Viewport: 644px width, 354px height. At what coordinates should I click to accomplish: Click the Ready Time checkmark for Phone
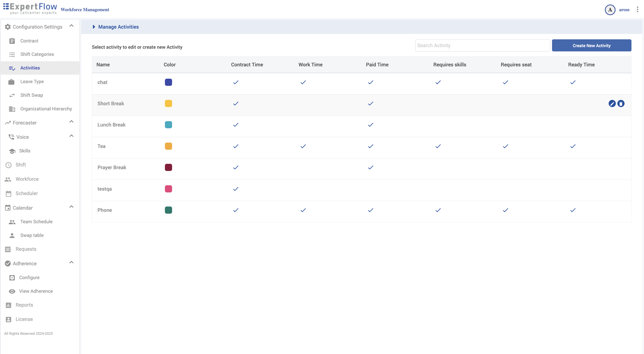point(573,210)
